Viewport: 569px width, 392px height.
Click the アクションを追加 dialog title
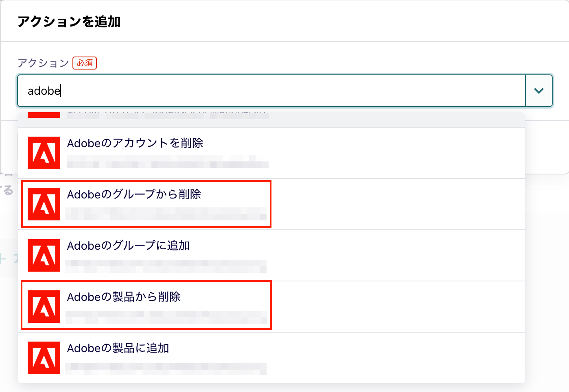(69, 22)
